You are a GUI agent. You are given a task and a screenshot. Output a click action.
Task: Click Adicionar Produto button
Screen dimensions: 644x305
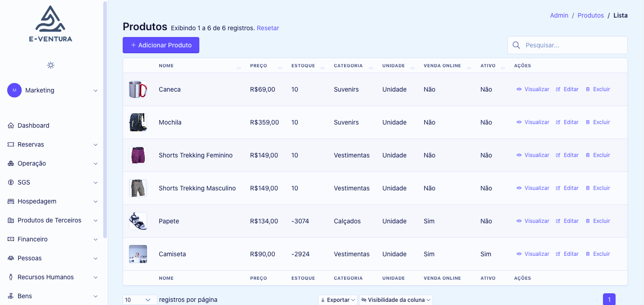click(x=161, y=45)
